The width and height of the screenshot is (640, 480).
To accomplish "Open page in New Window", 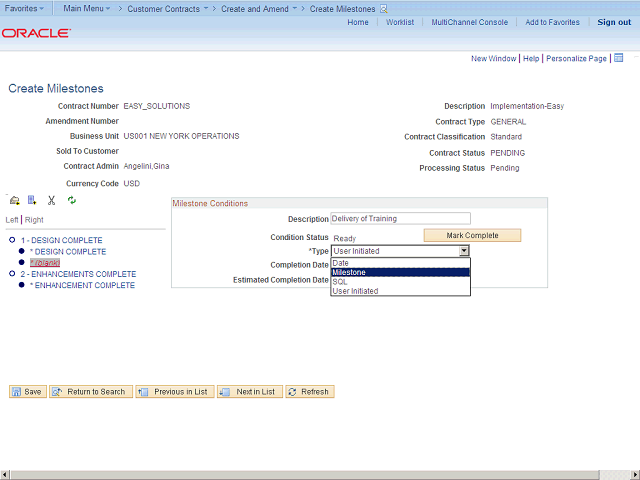I will (x=493, y=58).
